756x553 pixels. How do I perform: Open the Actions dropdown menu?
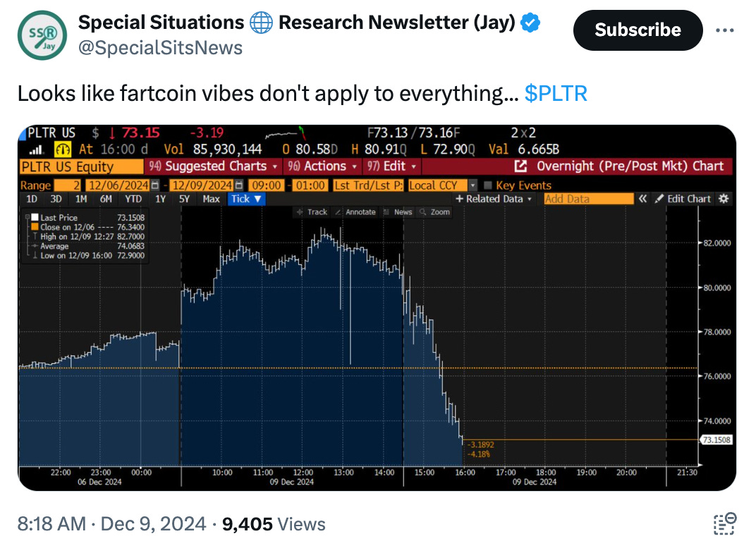[322, 166]
